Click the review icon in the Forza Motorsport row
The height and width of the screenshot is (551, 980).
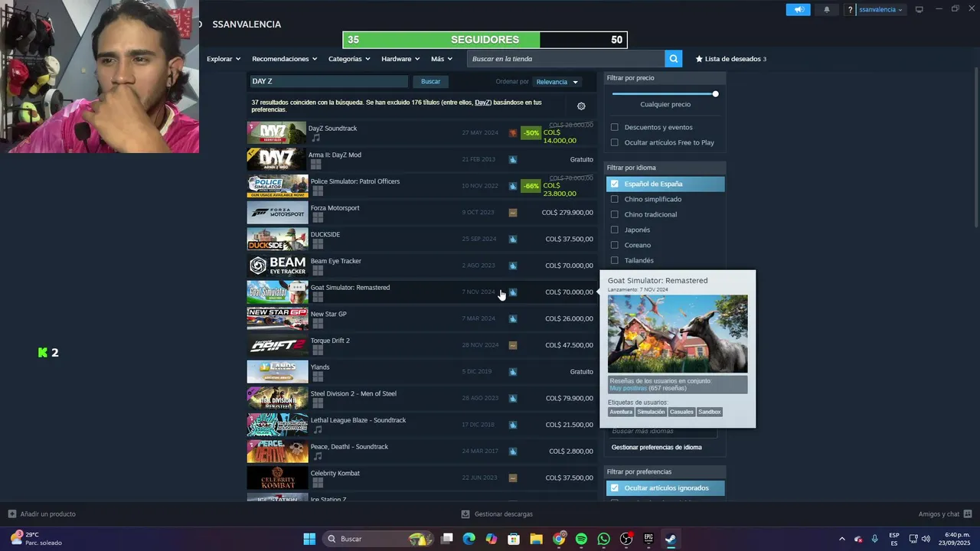(513, 213)
